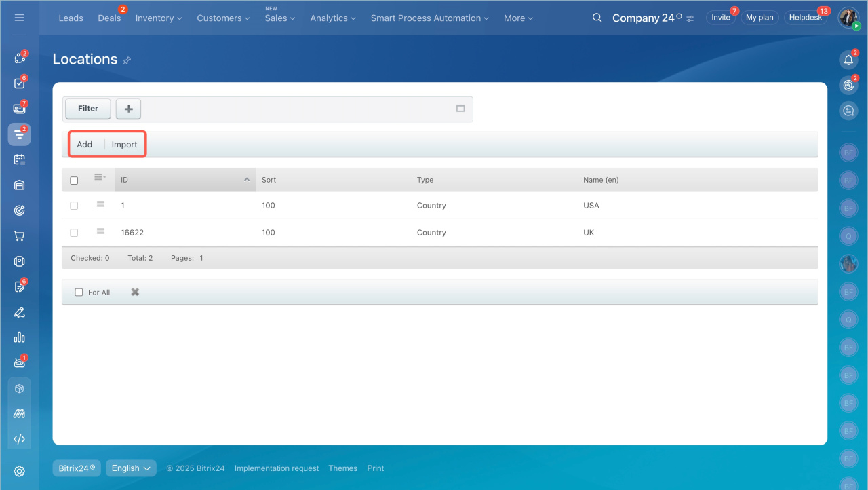Expand the More navigation dropdown
This screenshot has height=490, width=868.
(518, 18)
